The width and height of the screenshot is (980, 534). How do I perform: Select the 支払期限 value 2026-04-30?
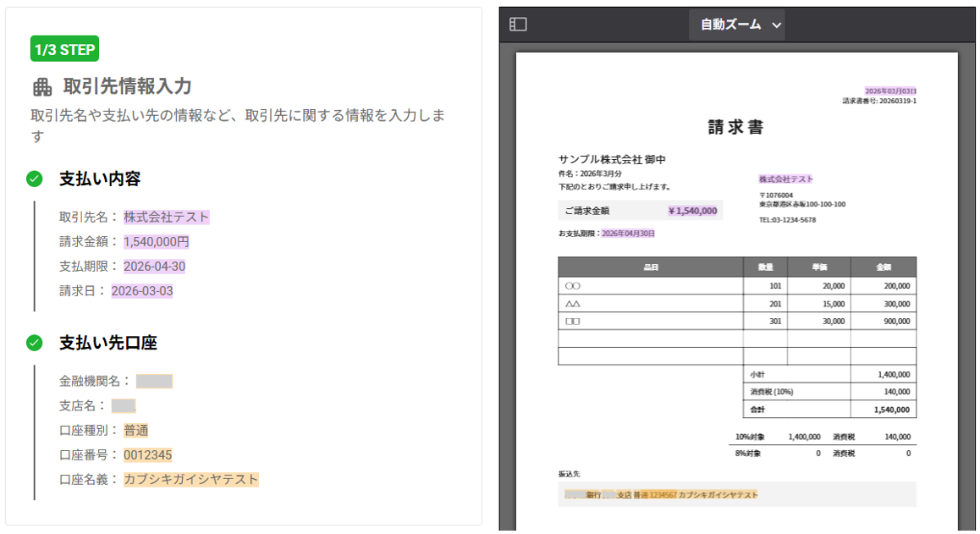point(154,267)
